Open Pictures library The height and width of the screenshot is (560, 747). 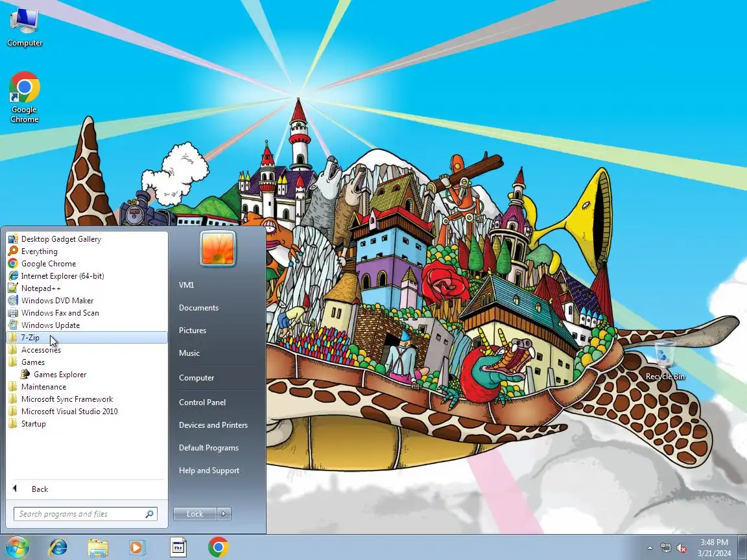click(x=218, y=331)
